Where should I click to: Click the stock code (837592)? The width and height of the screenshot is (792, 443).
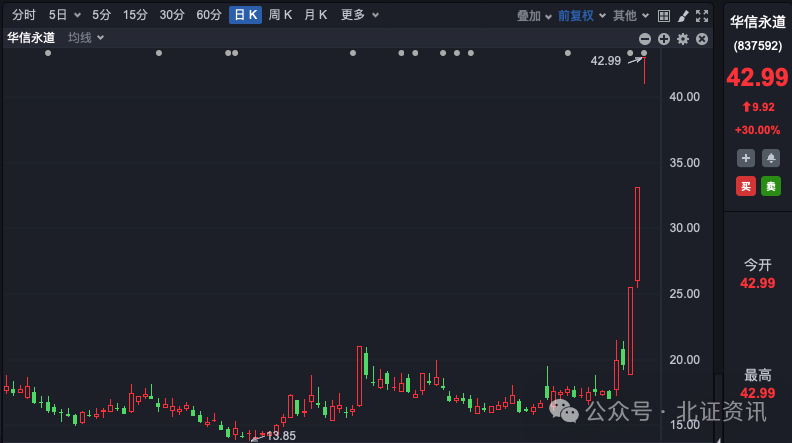click(758, 46)
